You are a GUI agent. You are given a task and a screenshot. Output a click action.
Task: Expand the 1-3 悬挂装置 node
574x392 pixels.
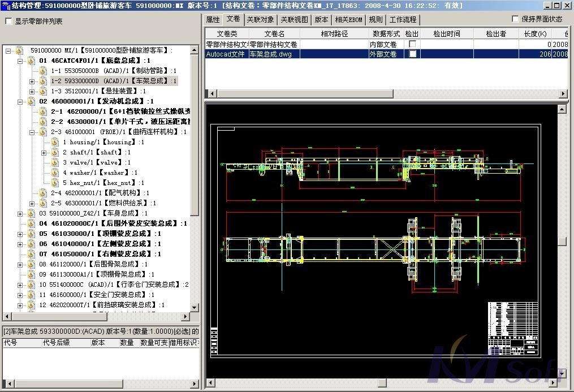pos(32,92)
